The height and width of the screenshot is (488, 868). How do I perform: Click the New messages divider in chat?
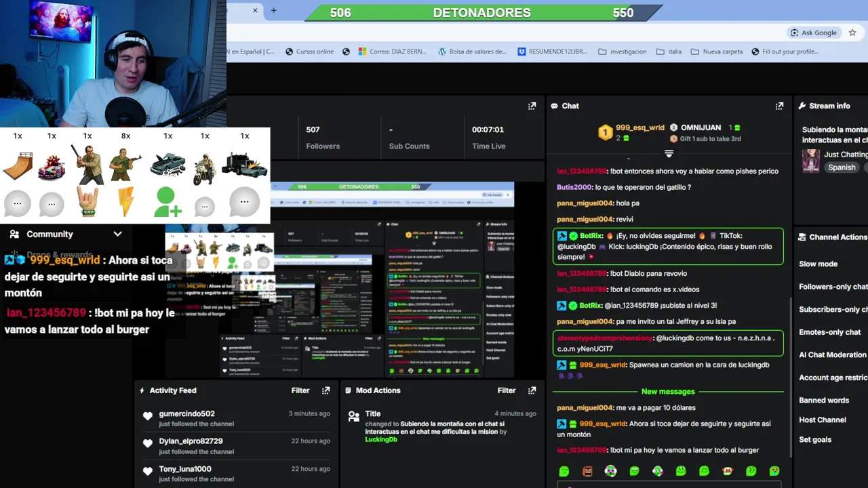coord(668,392)
